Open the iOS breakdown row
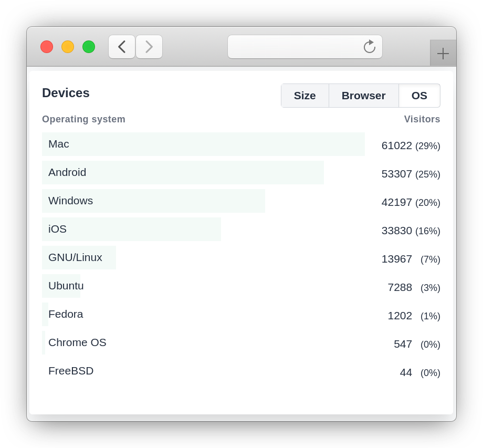483x448 pixels. pos(131,229)
